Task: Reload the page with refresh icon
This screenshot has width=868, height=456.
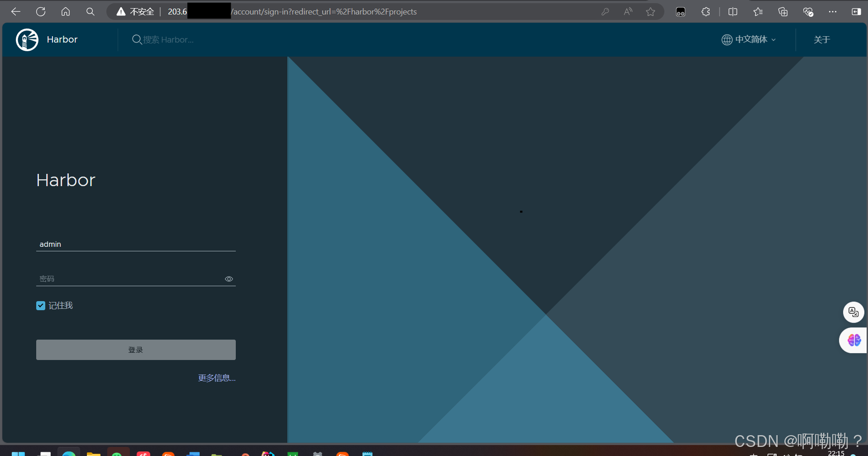Action: pos(41,12)
